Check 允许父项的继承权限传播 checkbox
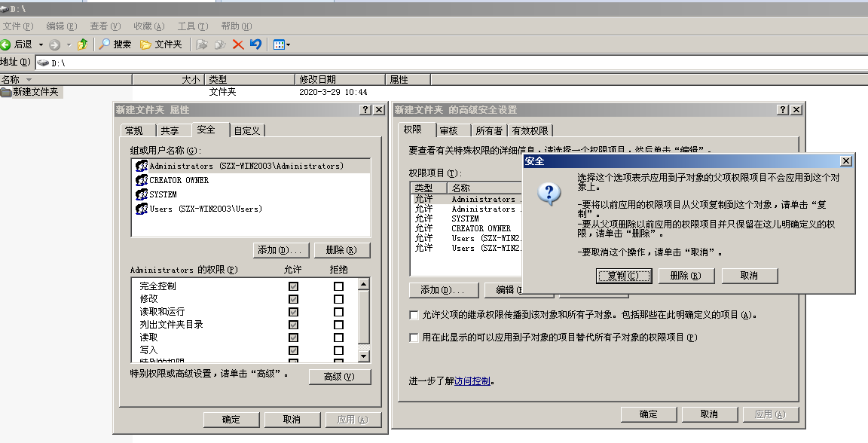The image size is (868, 443). [x=414, y=316]
